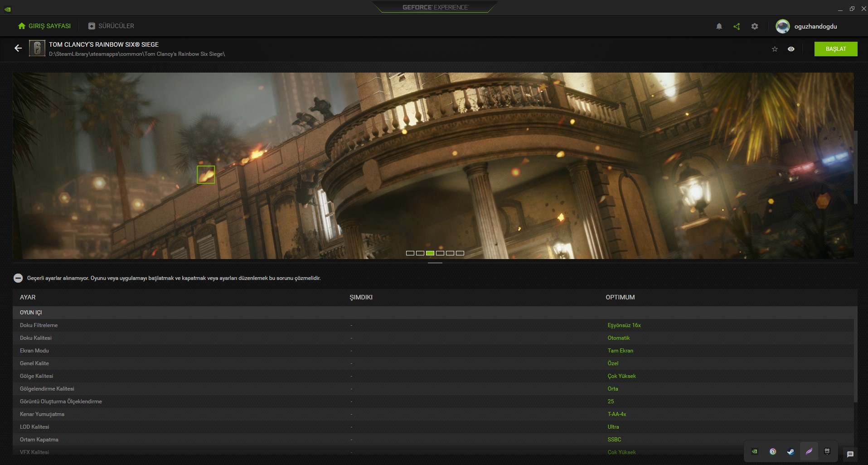Open the notifications bell

click(719, 26)
